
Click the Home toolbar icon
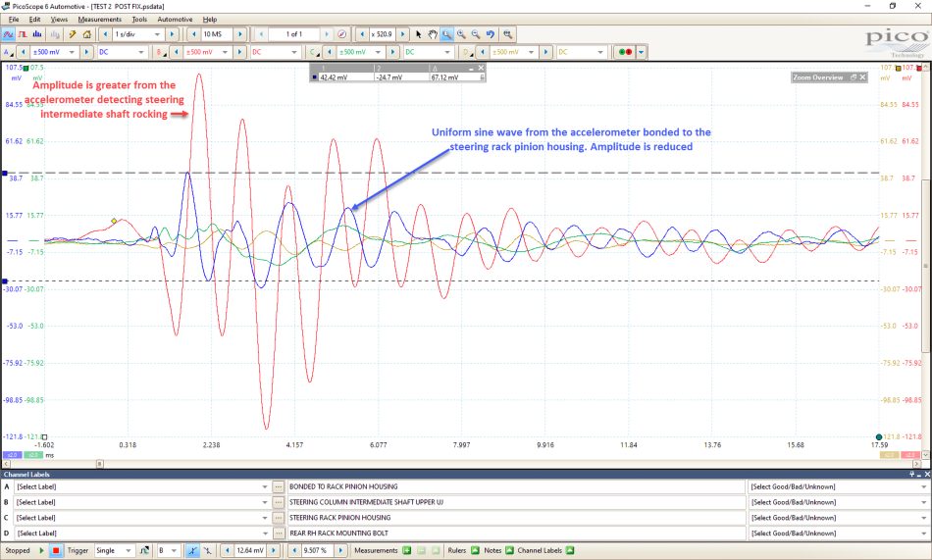click(x=86, y=34)
